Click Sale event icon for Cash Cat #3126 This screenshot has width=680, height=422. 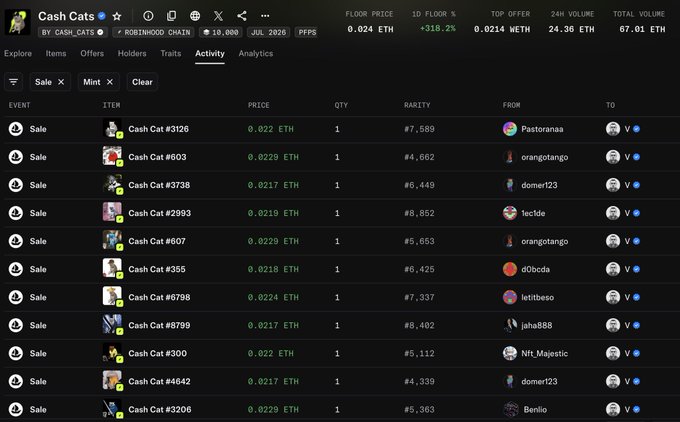(16, 129)
